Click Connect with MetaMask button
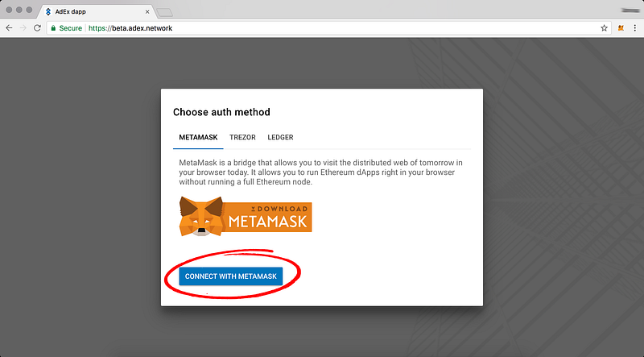Image resolution: width=644 pixels, height=357 pixels. 231,276
